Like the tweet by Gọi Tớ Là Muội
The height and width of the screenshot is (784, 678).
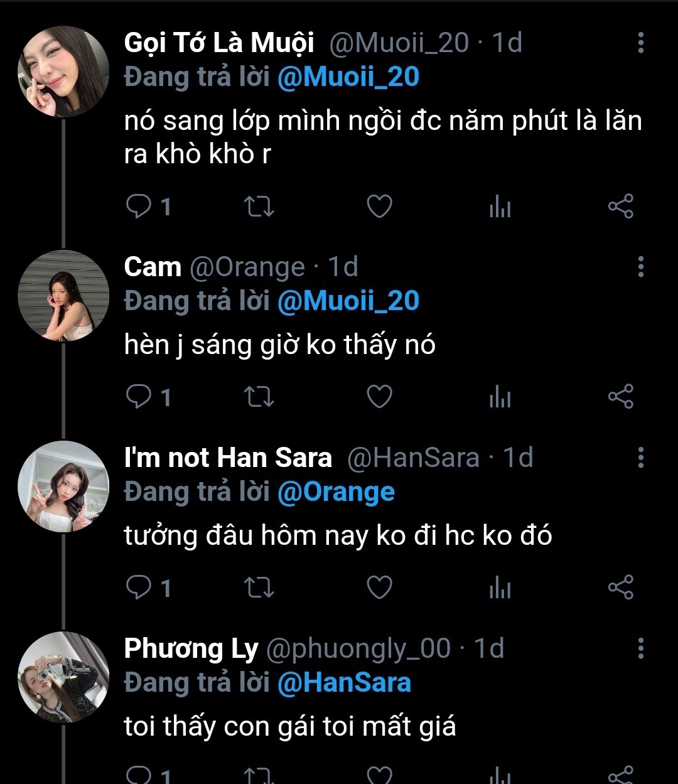(379, 207)
